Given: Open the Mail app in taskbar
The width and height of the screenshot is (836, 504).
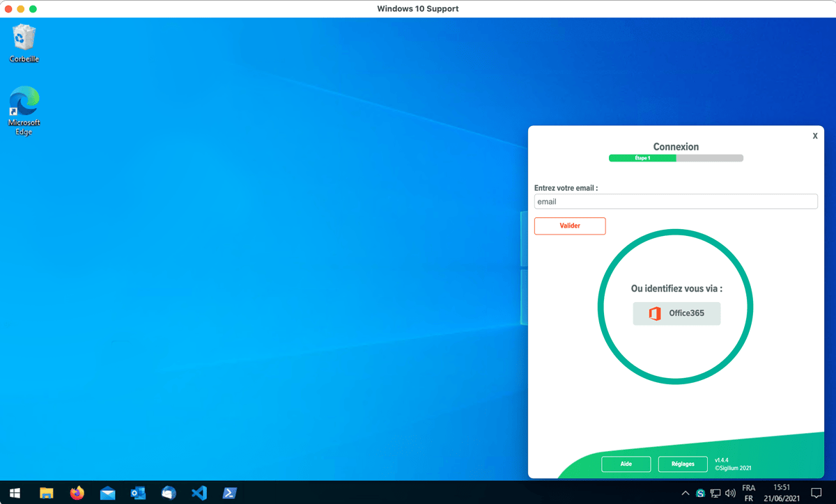Looking at the screenshot, I should coord(107,493).
